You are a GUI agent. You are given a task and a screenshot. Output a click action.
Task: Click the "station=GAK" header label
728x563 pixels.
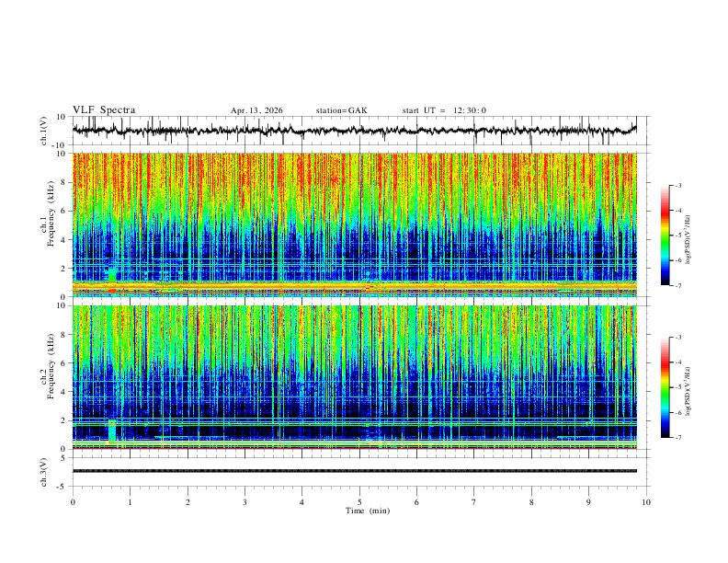coord(342,110)
